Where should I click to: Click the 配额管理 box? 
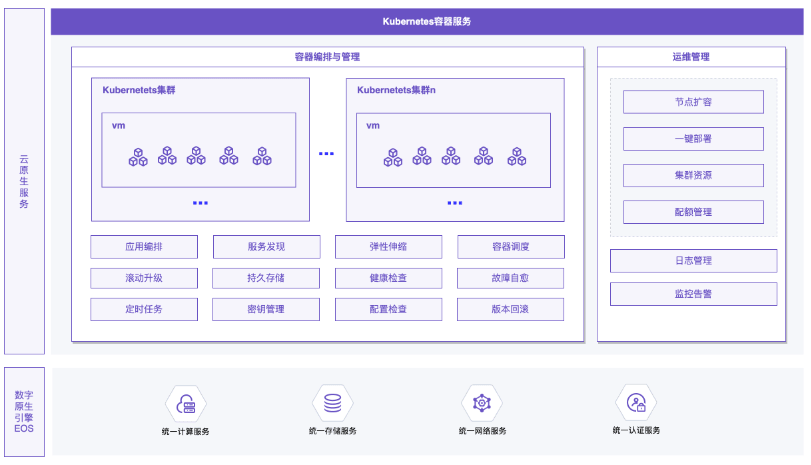(x=693, y=212)
